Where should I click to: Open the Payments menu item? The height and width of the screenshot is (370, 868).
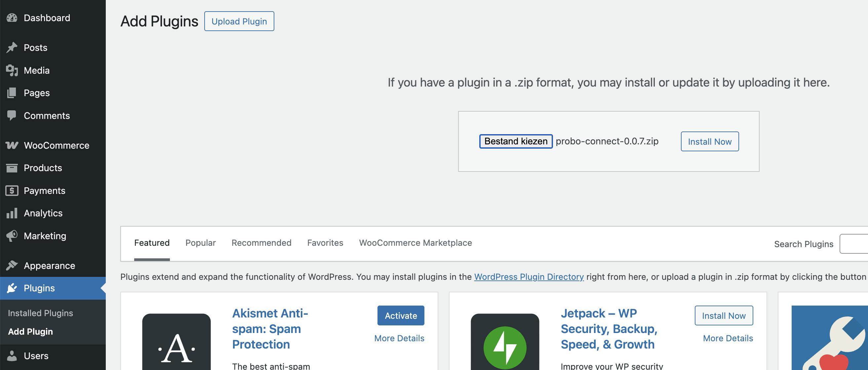pyautogui.click(x=45, y=191)
